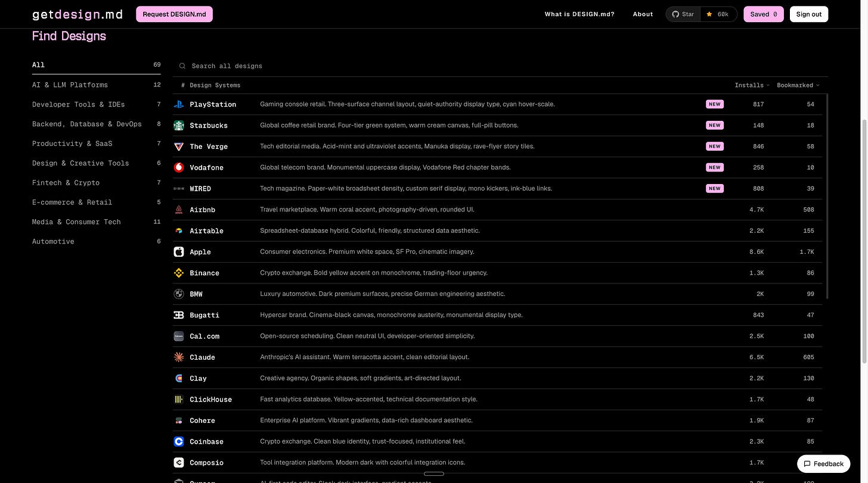The image size is (868, 483).
Task: Select the ClickHouse logo icon
Action: pos(179,400)
